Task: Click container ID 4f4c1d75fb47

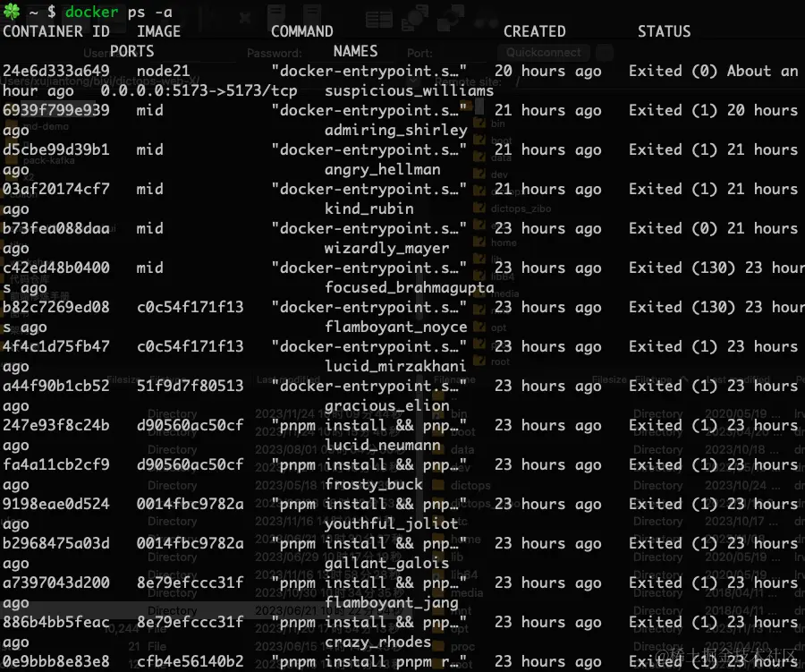Action: (56, 347)
